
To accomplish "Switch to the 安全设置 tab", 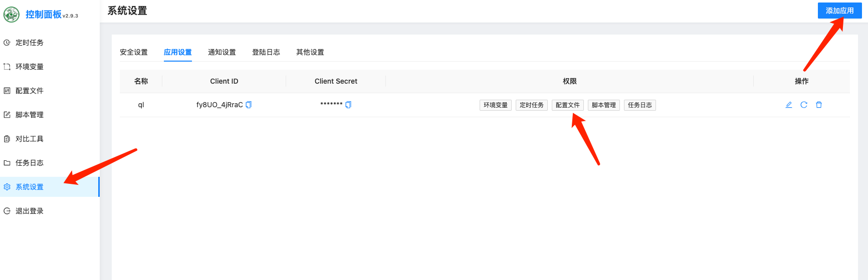I will [x=134, y=52].
